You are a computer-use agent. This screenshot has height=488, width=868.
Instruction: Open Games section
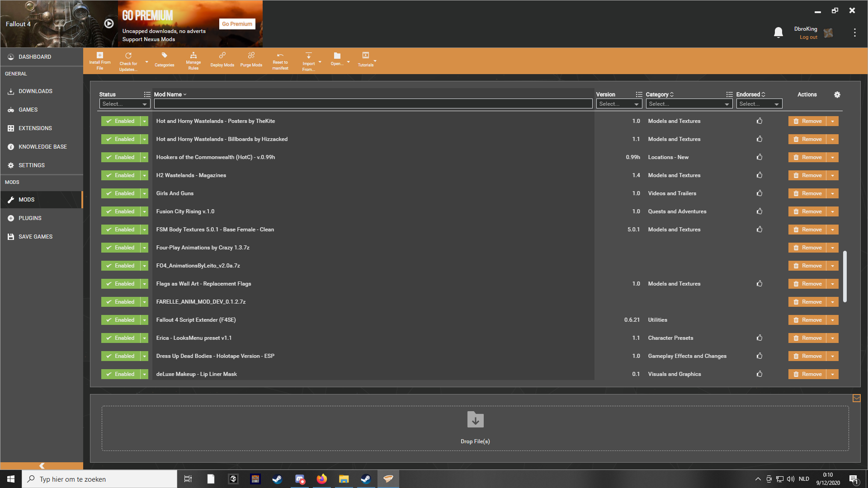tap(42, 110)
